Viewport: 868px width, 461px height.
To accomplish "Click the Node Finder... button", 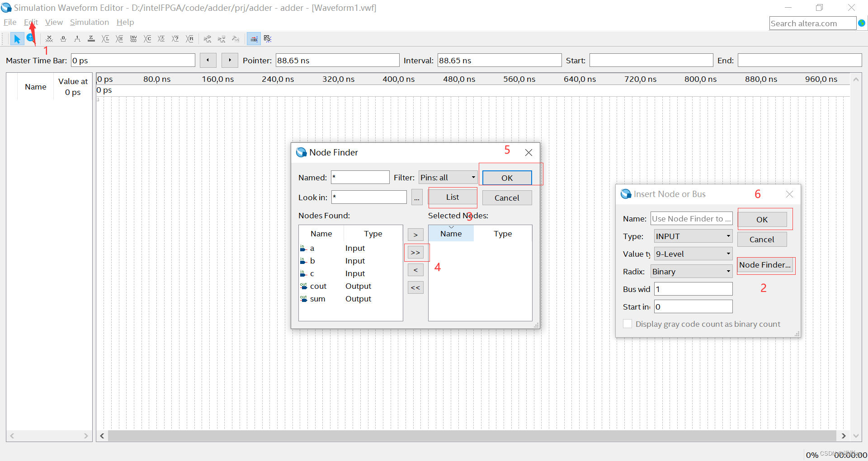I will click(765, 265).
